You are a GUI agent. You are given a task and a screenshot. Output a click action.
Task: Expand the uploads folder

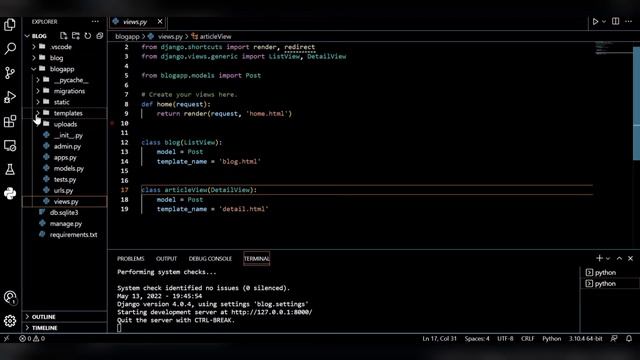pyautogui.click(x=38, y=124)
